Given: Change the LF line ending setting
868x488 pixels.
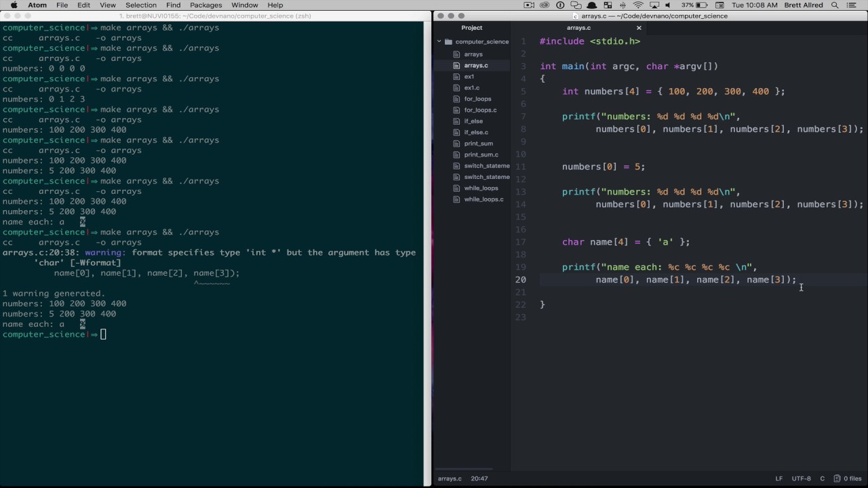Looking at the screenshot, I should point(779,479).
